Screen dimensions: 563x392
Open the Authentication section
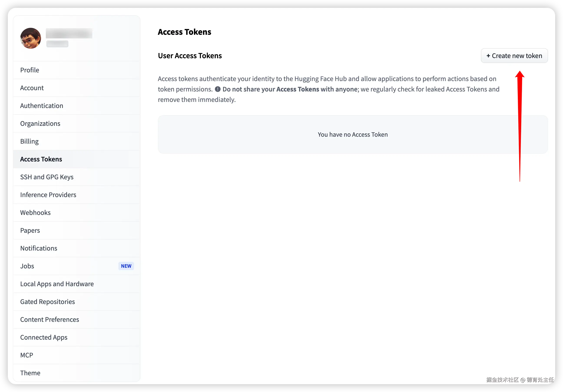41,106
